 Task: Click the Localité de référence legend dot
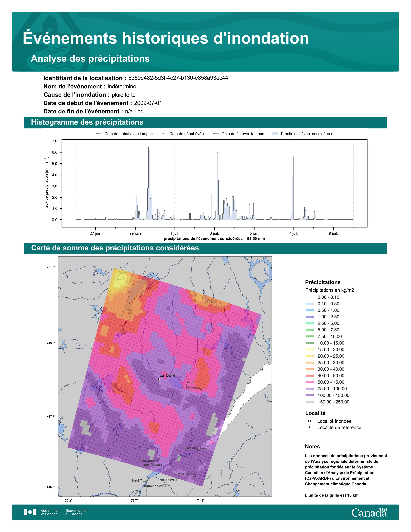coord(309,427)
